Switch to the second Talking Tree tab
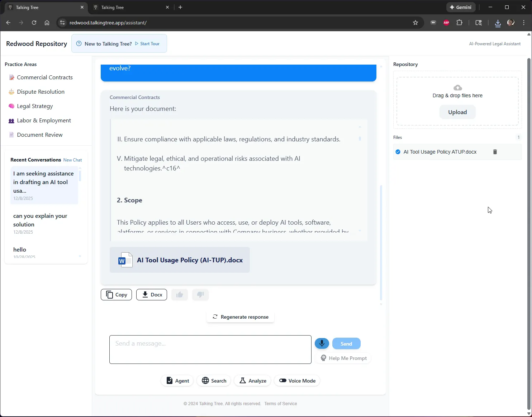Viewport: 532px width, 417px height. pos(130,7)
